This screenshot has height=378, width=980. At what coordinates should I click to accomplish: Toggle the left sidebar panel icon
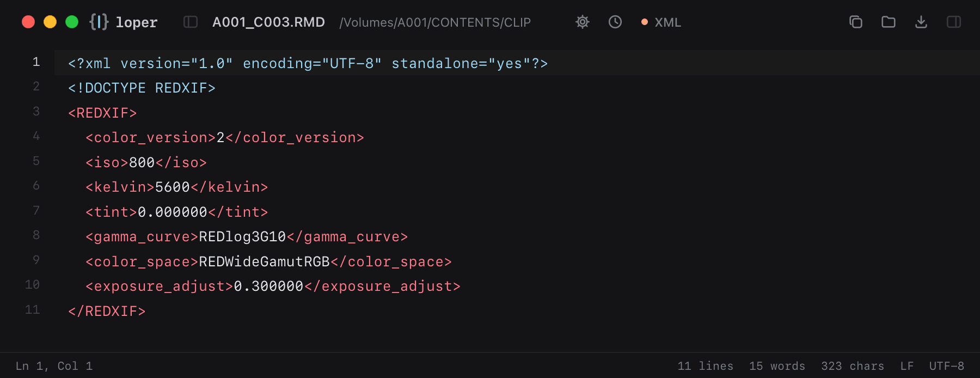click(x=191, y=22)
